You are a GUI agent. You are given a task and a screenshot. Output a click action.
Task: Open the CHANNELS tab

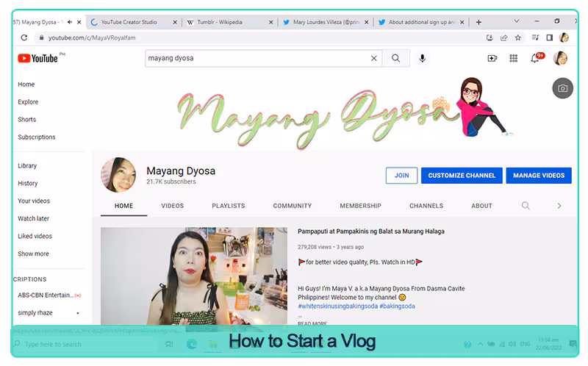pyautogui.click(x=426, y=206)
